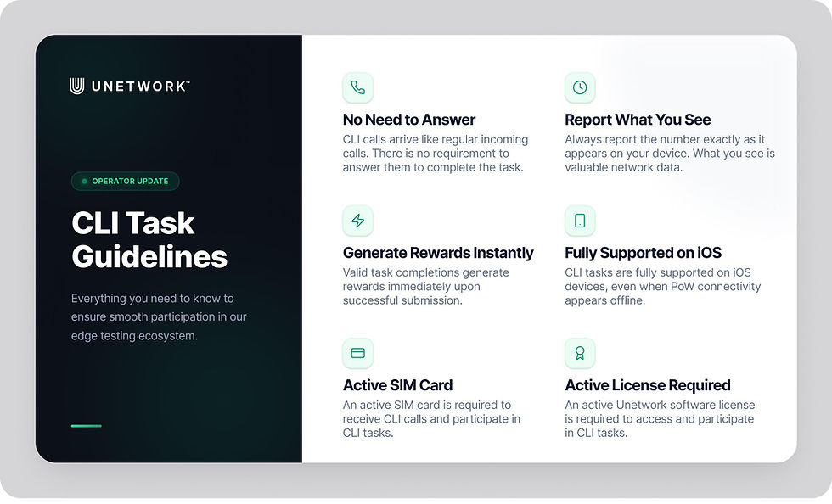Click the lightning bolt icon for Generate Rewards
The height and width of the screenshot is (504, 832).
pos(357,221)
